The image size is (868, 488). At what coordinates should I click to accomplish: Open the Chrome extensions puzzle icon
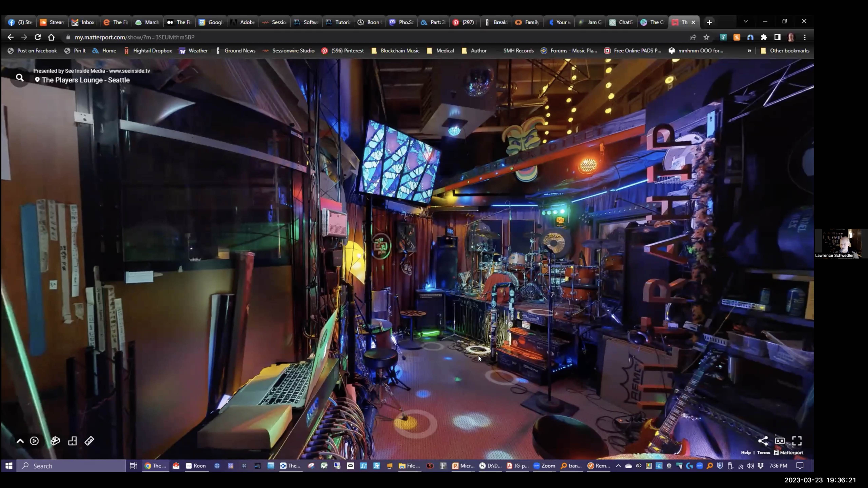764,37
